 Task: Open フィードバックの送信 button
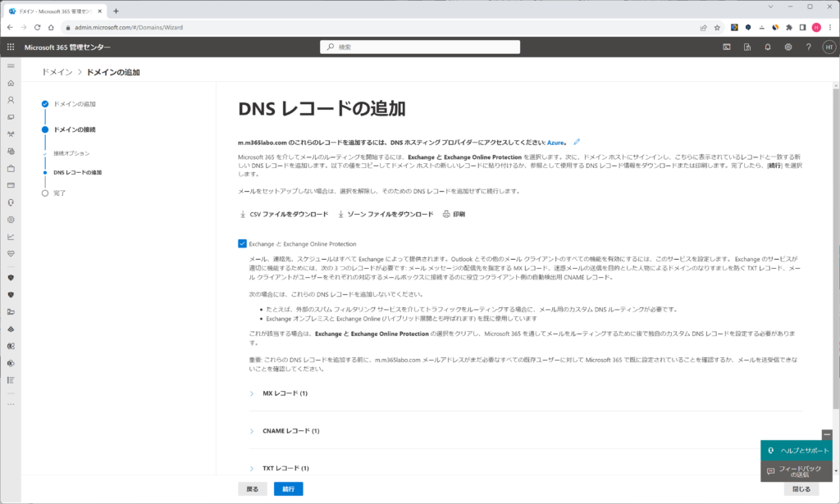[797, 471]
